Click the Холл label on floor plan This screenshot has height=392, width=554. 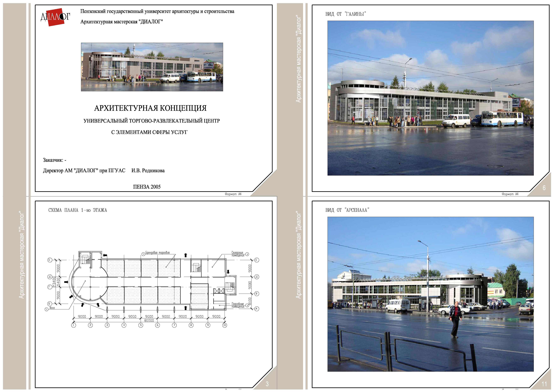click(x=52, y=308)
